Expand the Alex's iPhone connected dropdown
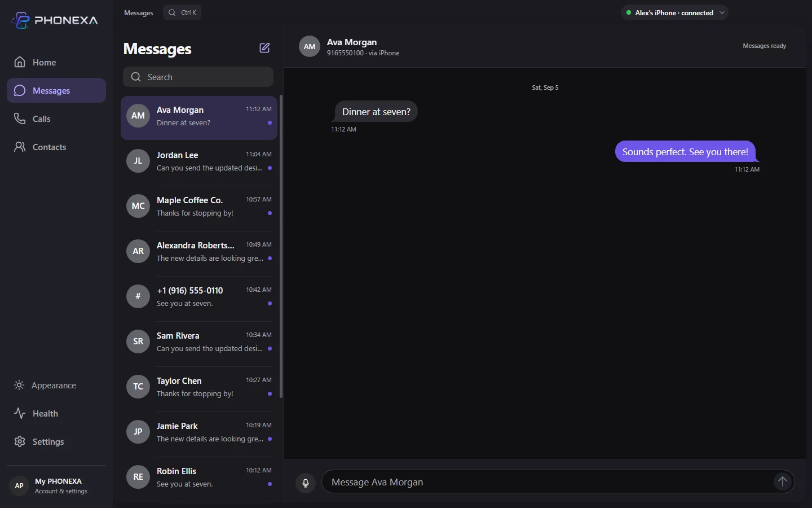812x508 pixels. click(674, 12)
